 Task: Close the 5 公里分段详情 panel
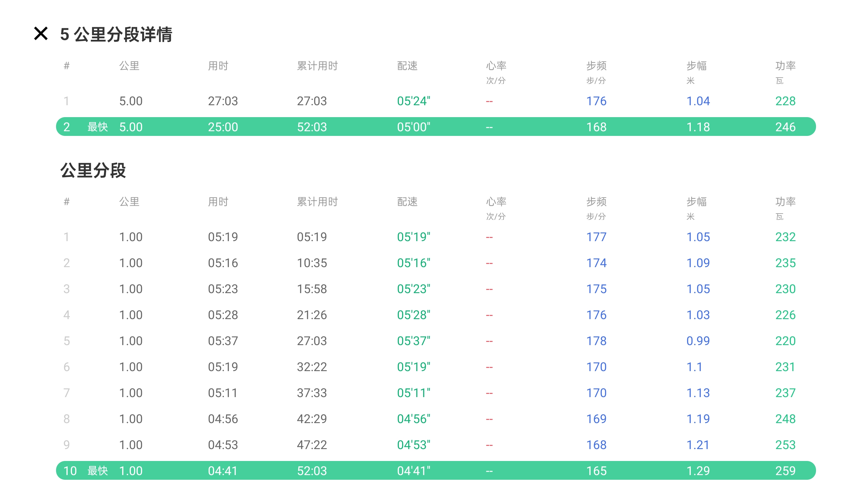pyautogui.click(x=41, y=34)
